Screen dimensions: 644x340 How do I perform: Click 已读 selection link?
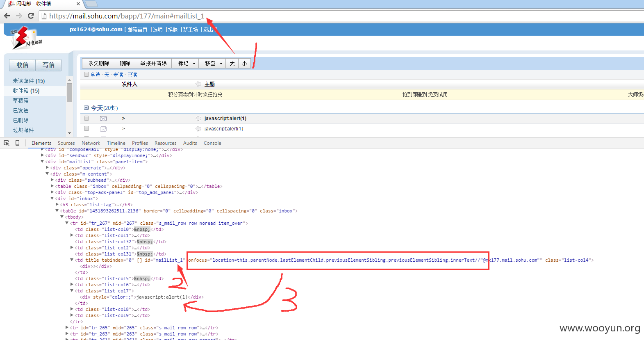pyautogui.click(x=132, y=75)
